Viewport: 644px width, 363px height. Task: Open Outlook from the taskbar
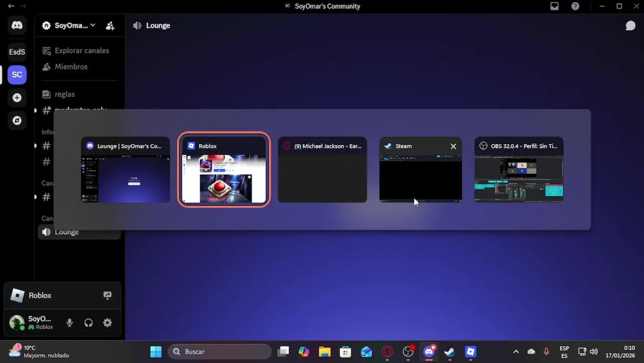pyautogui.click(x=366, y=351)
